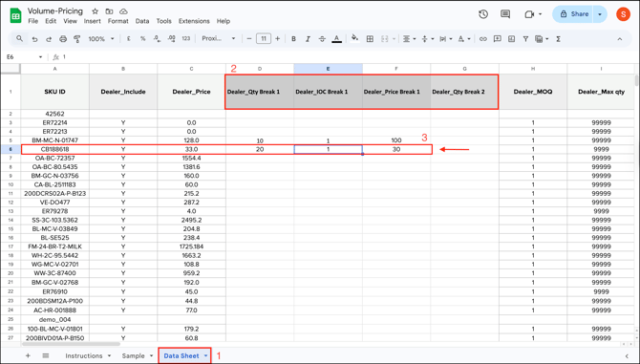Decrease decimal places

click(x=158, y=39)
